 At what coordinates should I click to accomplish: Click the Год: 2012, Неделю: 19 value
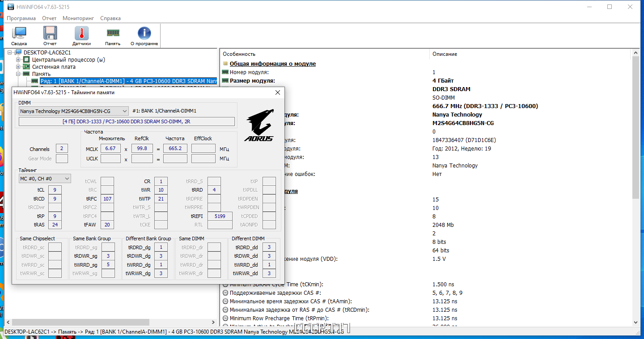(x=462, y=149)
